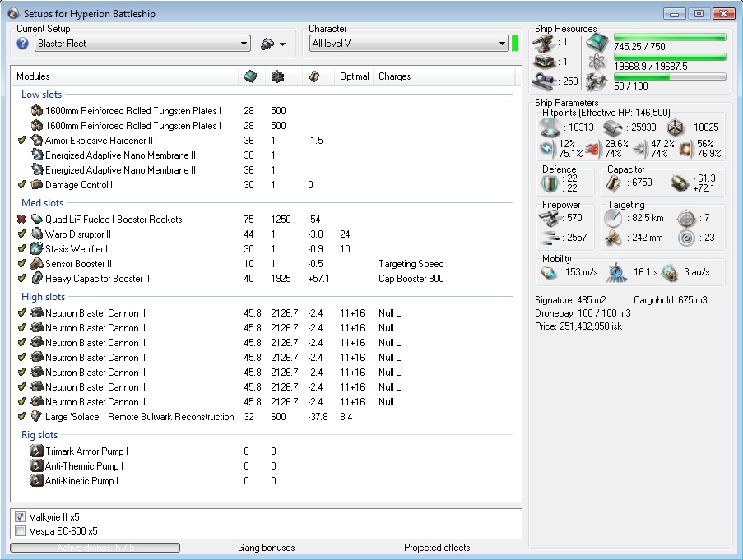
Task: Click the Rig slots group header
Action: 39,434
